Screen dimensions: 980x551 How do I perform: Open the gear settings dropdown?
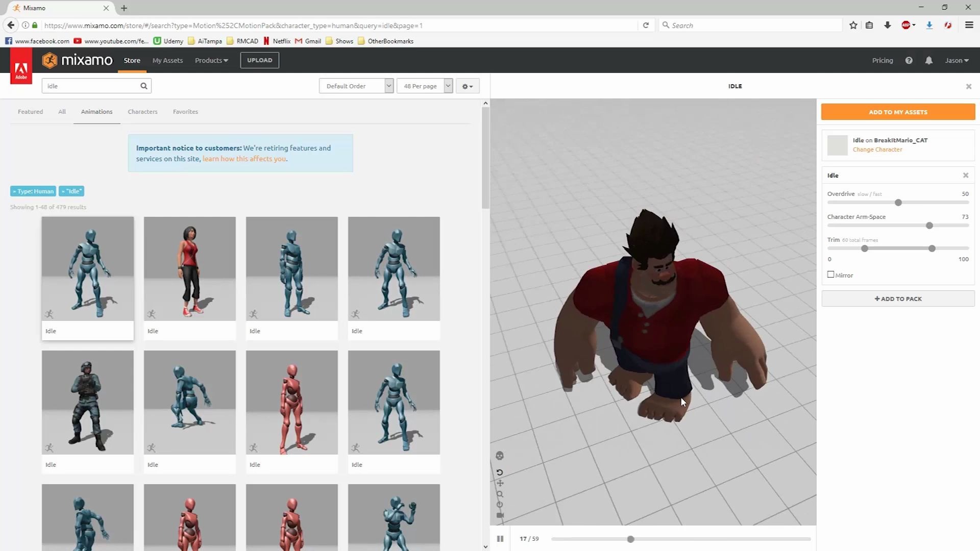click(x=468, y=86)
